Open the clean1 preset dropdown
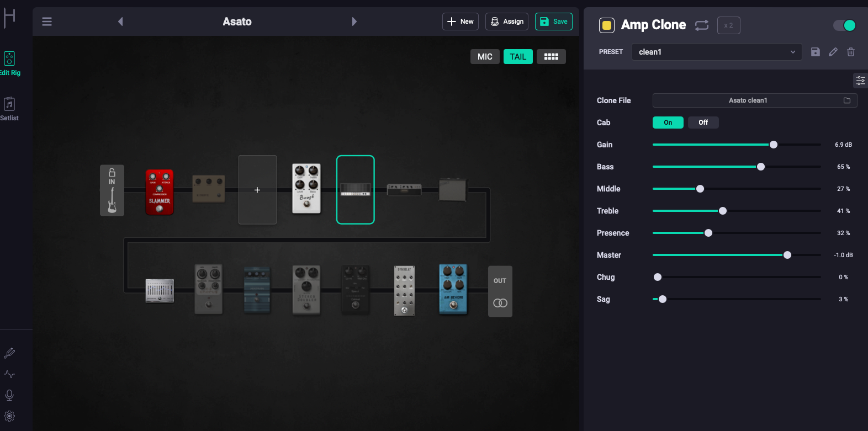 (x=716, y=52)
